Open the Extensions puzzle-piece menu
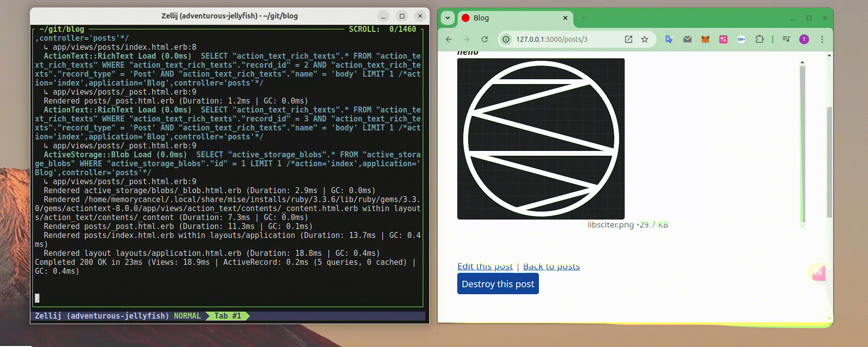This screenshot has height=347, width=868. pos(759,39)
